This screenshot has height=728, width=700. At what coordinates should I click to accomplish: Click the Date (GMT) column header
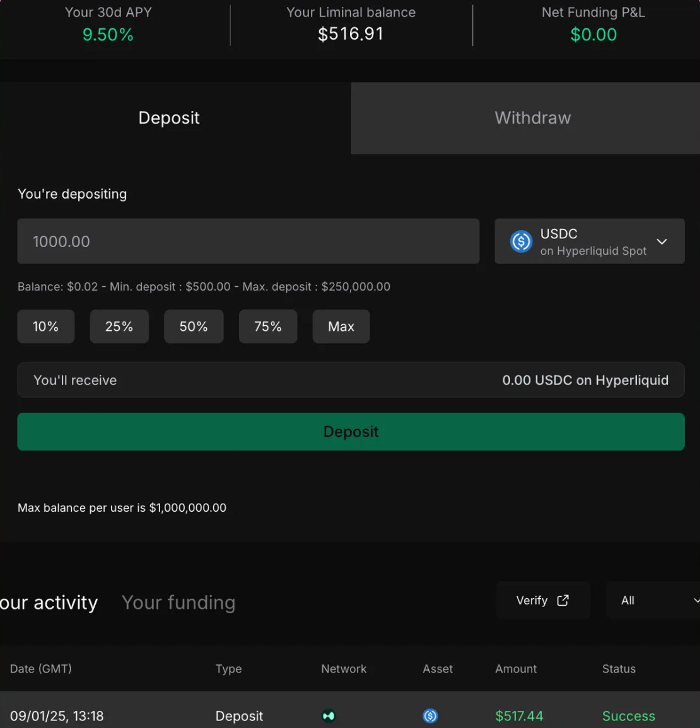(x=41, y=669)
